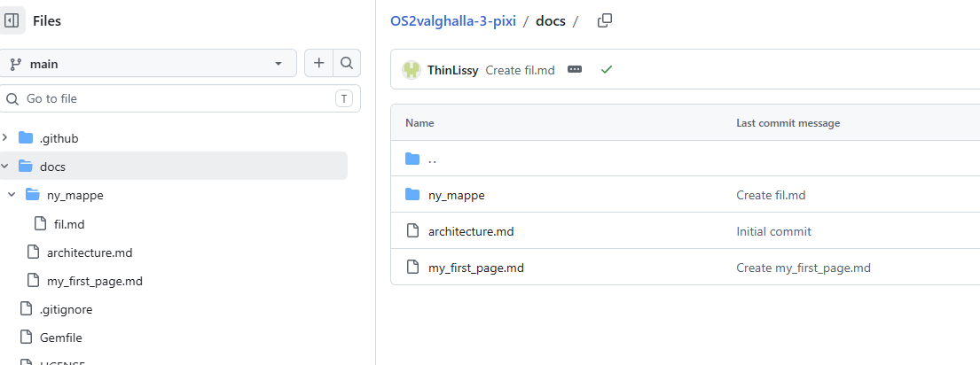The image size is (980, 365).
Task: Open my_first_page.md in the file tree
Action: tap(94, 282)
